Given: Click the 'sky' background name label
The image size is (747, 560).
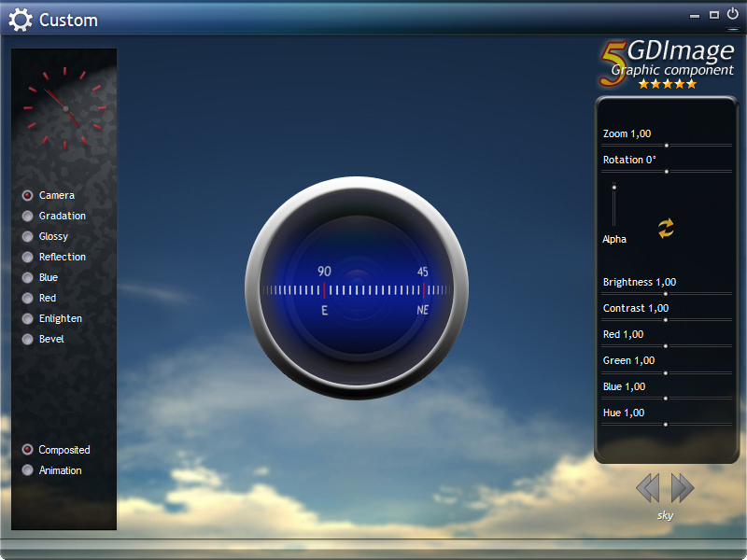Looking at the screenshot, I should pyautogui.click(x=665, y=515).
